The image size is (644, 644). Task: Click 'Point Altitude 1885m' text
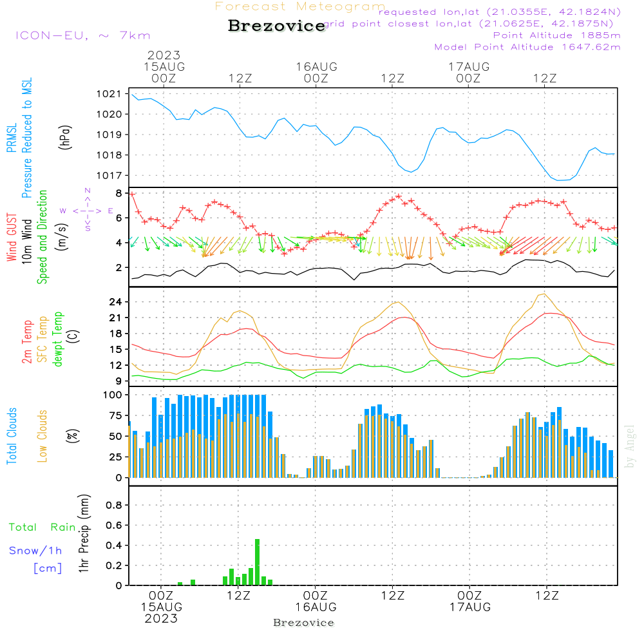point(556,35)
